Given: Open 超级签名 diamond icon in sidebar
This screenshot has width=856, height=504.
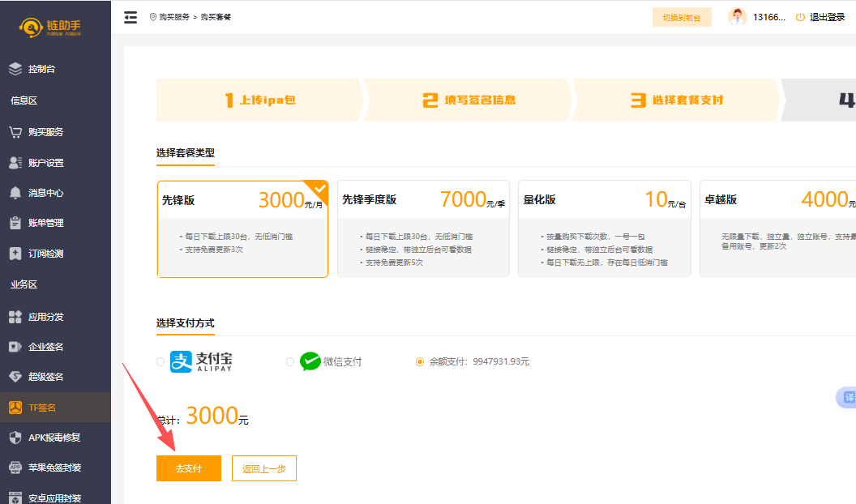Looking at the screenshot, I should (x=15, y=377).
